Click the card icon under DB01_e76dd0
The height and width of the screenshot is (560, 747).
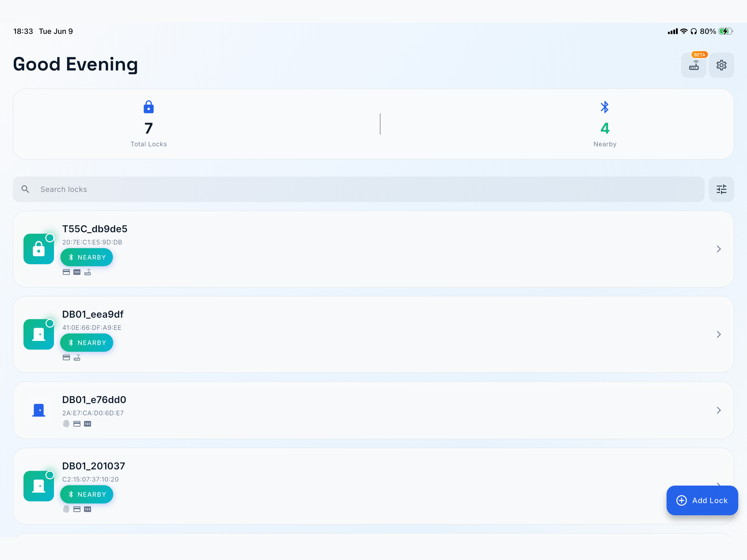click(77, 424)
